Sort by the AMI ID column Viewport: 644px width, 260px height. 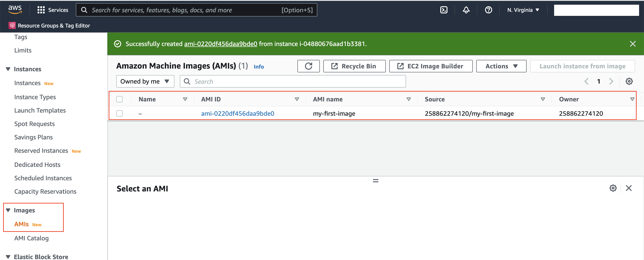point(297,99)
